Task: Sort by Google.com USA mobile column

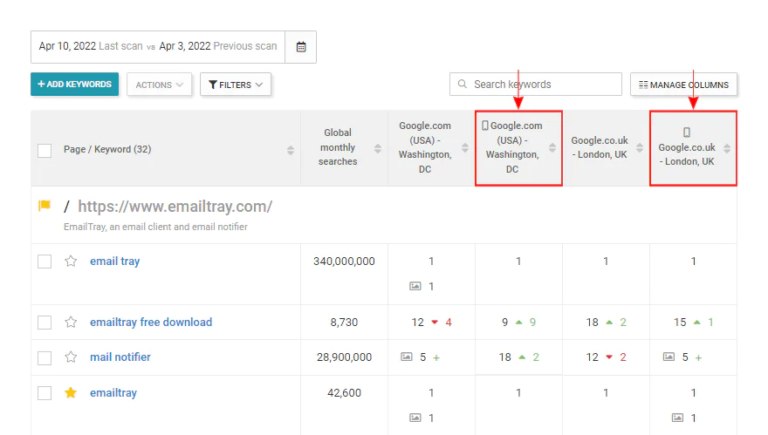Action: pyautogui.click(x=552, y=147)
